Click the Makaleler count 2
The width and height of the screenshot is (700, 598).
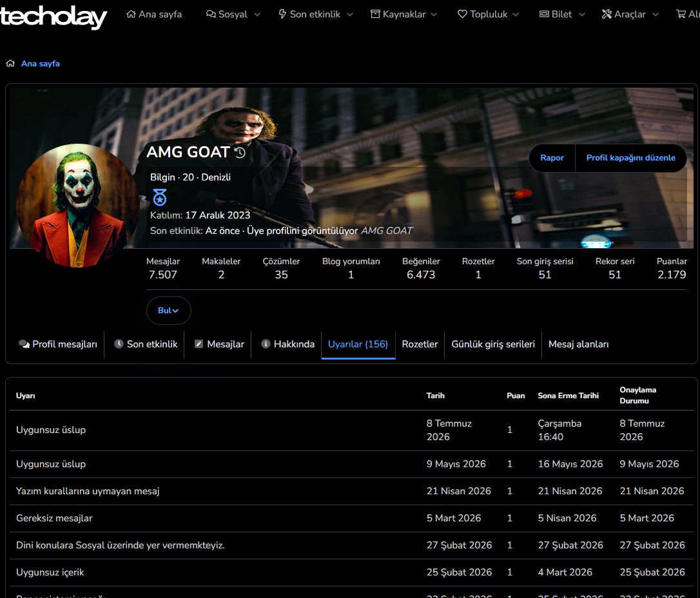point(221,275)
